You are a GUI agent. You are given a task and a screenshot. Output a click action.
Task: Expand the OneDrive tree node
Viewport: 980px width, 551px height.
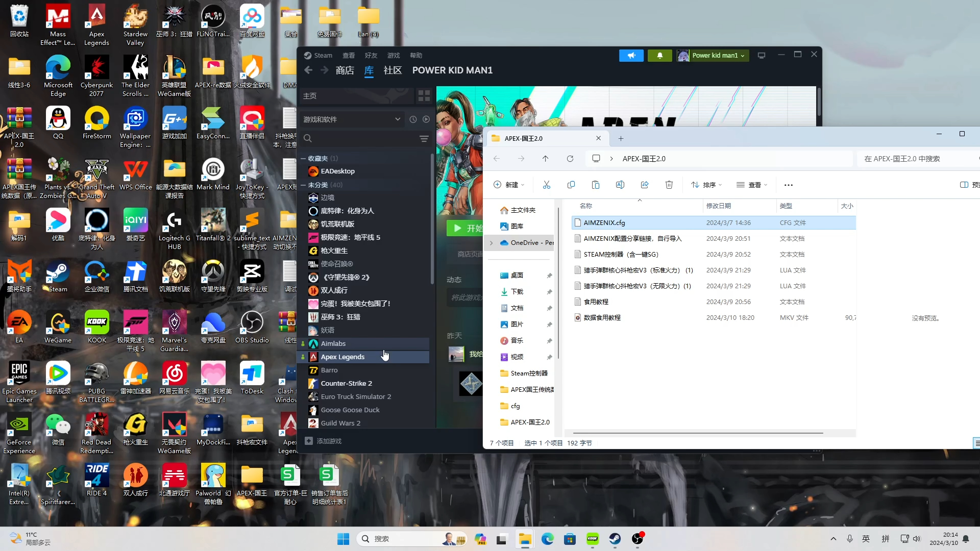tap(492, 243)
